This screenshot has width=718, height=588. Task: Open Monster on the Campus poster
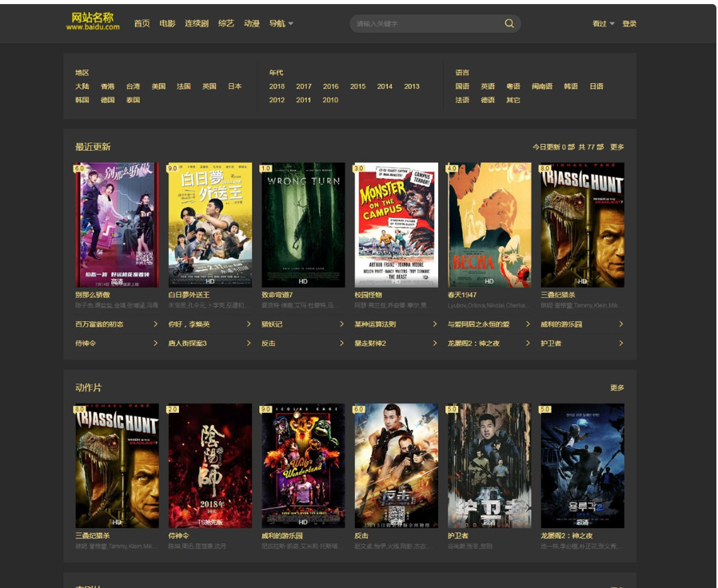pos(396,224)
